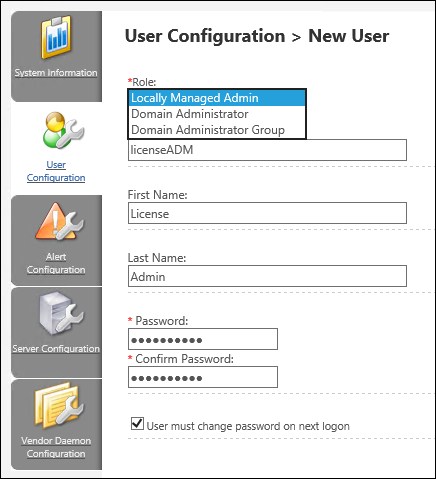Screen dimensions: 436x479
Task: Click the User Configuration > New User heading
Action: point(257,36)
